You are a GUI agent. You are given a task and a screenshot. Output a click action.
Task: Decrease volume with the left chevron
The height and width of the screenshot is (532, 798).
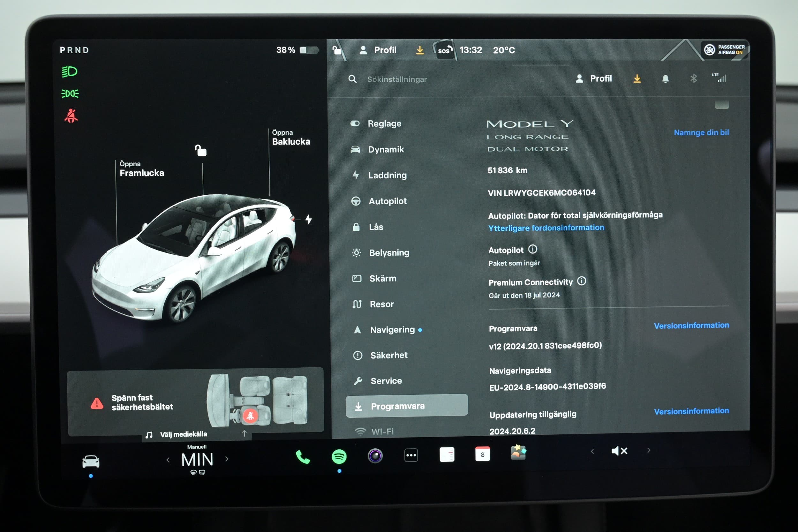[592, 451]
